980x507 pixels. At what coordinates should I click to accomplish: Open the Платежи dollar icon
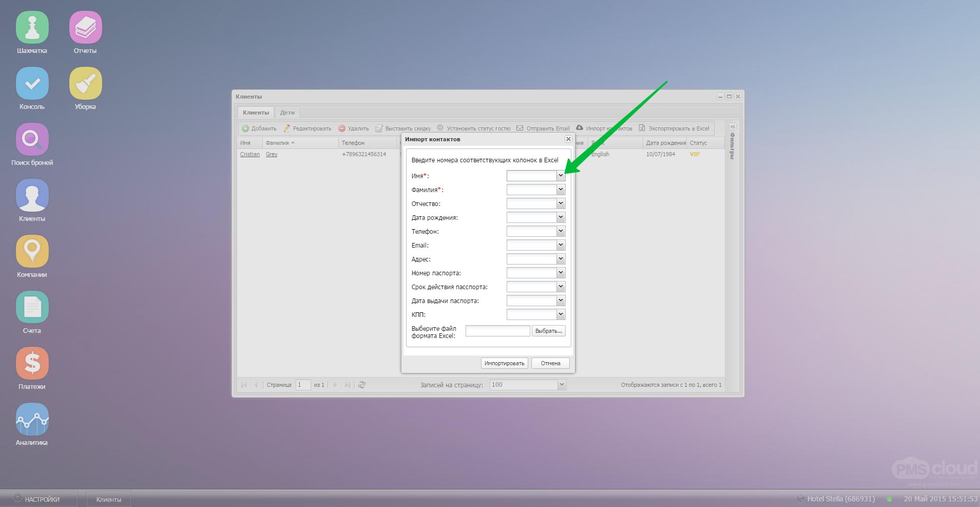click(32, 363)
